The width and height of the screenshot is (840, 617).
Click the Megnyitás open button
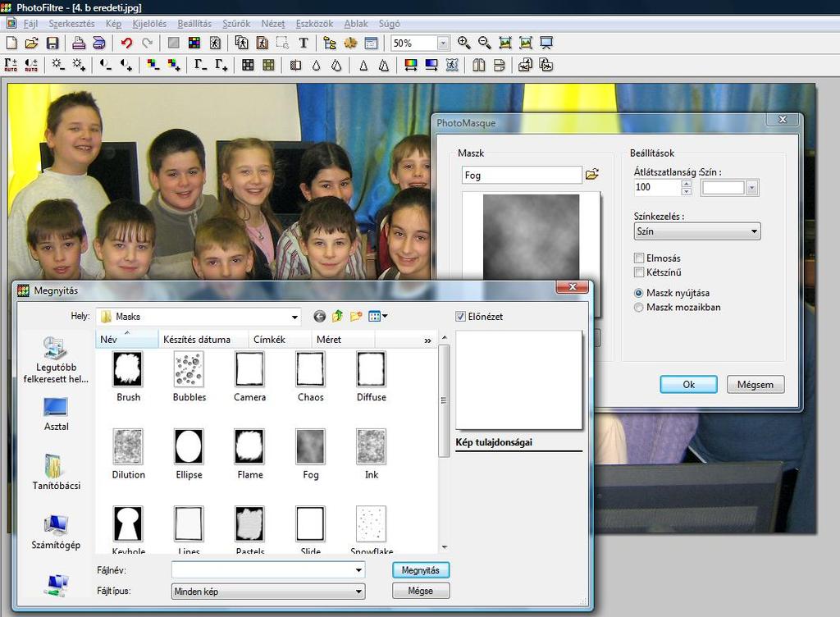(x=421, y=570)
